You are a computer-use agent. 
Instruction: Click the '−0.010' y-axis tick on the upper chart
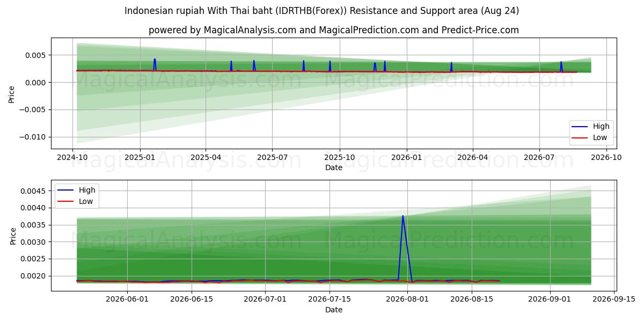(34, 137)
